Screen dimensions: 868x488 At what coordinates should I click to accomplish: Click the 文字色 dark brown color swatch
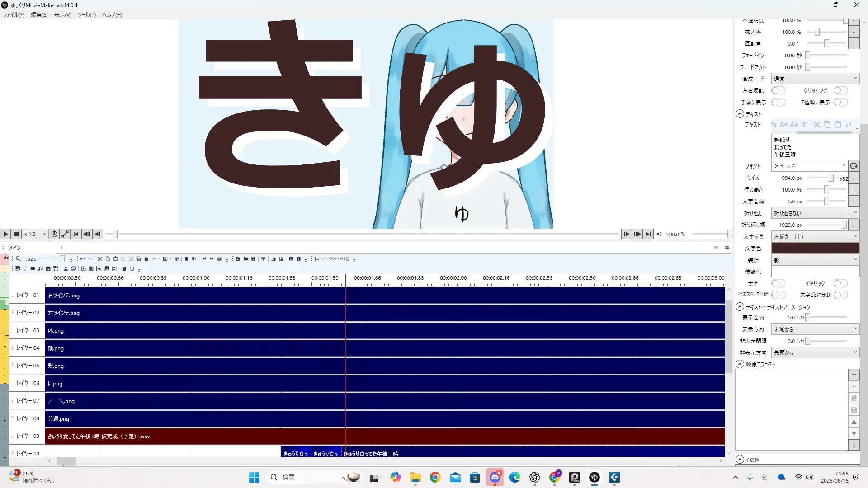[815, 248]
